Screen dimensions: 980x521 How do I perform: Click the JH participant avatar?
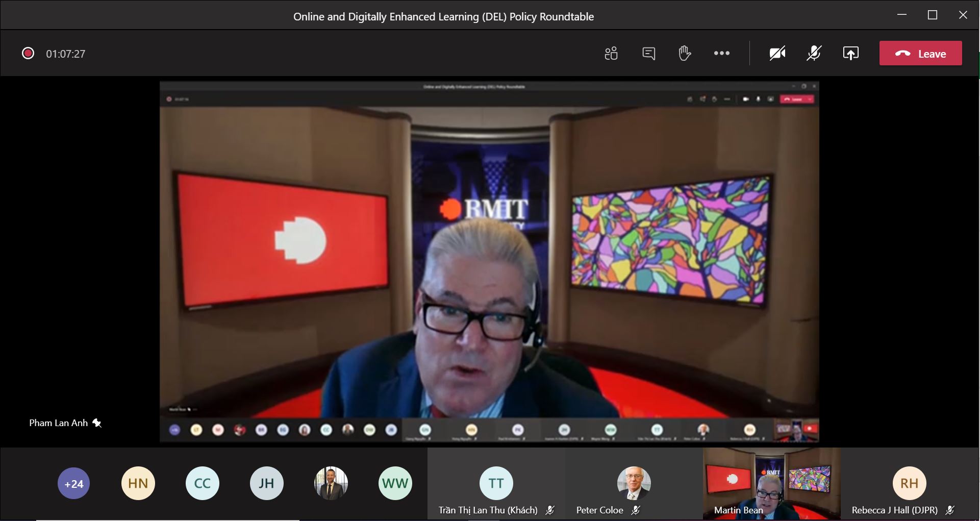coord(266,483)
